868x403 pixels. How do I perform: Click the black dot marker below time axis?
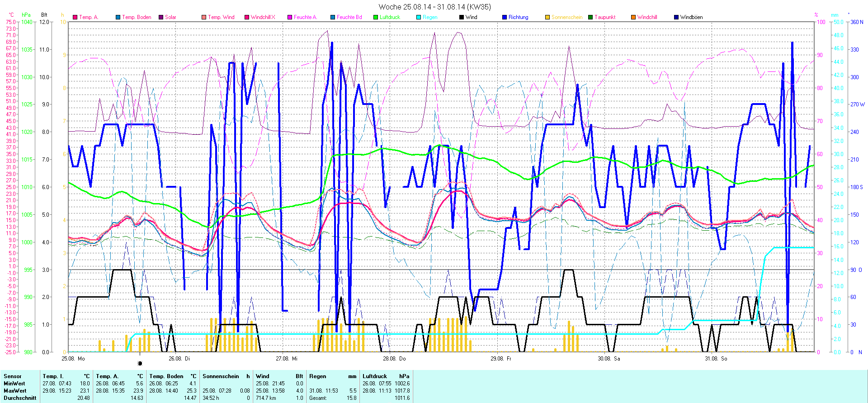140,364
